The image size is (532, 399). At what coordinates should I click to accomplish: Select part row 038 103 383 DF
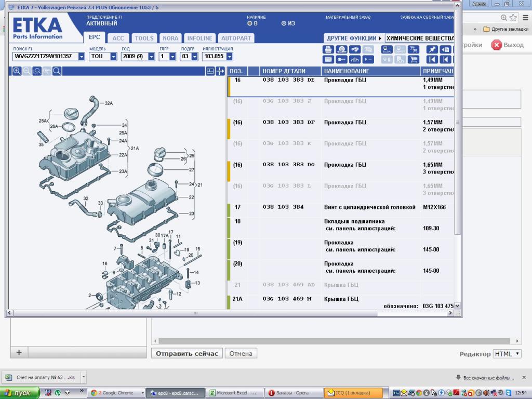tap(341, 129)
